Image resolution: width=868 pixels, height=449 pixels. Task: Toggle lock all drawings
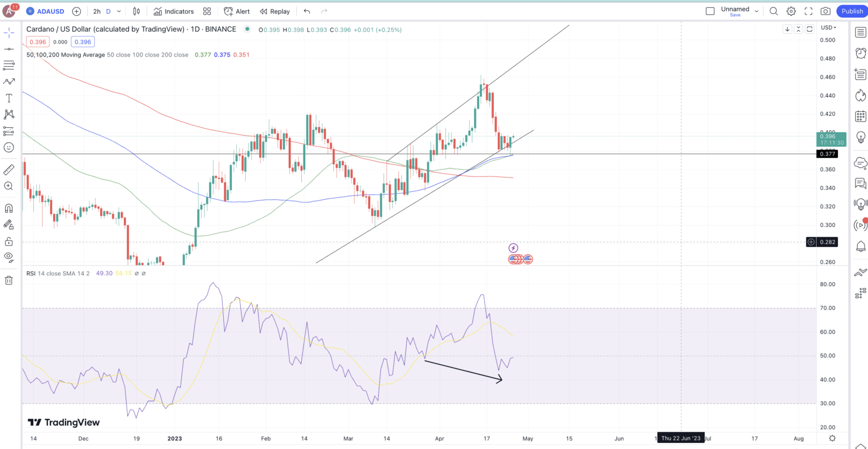tap(9, 241)
